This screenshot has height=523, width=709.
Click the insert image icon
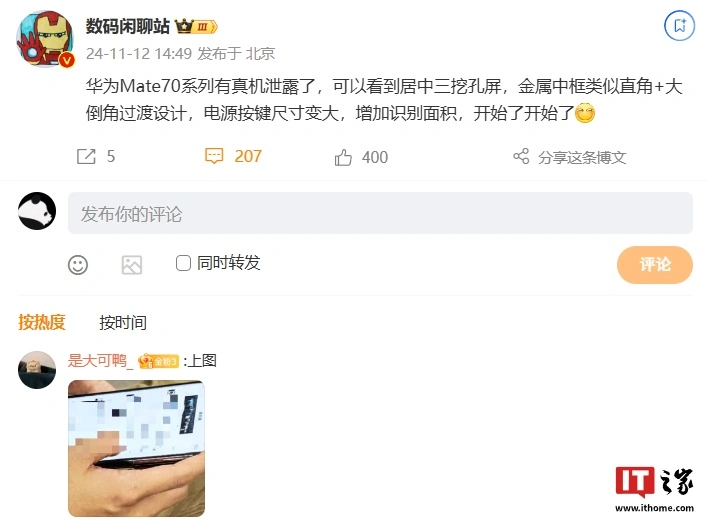point(132,264)
